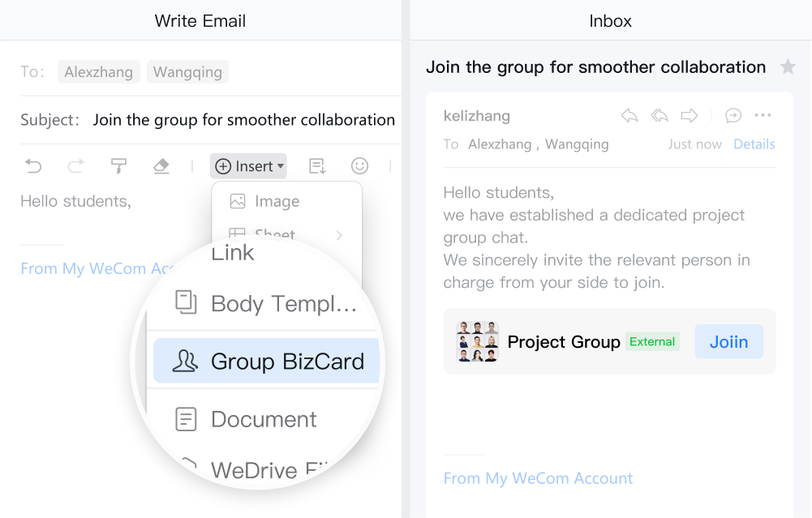Open the Details link

[754, 144]
